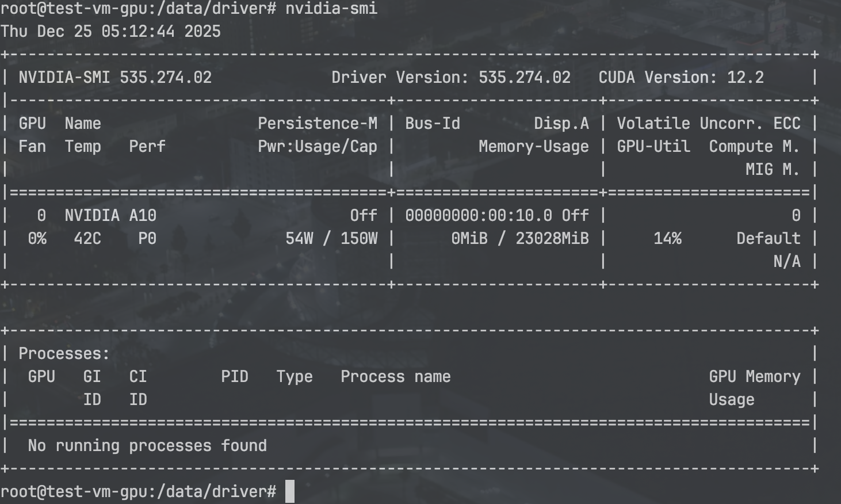Click the N/A MIG mode value
Image resolution: width=841 pixels, height=504 pixels.
787,262
